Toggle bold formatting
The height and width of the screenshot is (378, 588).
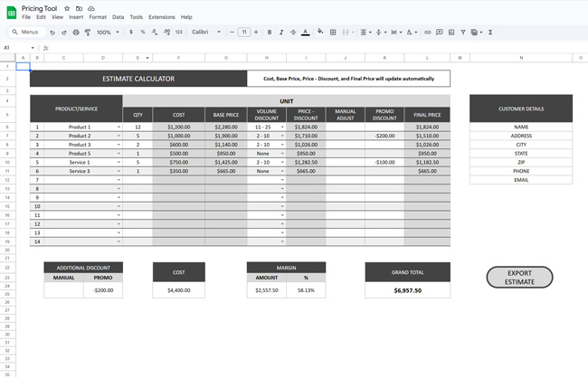[x=270, y=33]
